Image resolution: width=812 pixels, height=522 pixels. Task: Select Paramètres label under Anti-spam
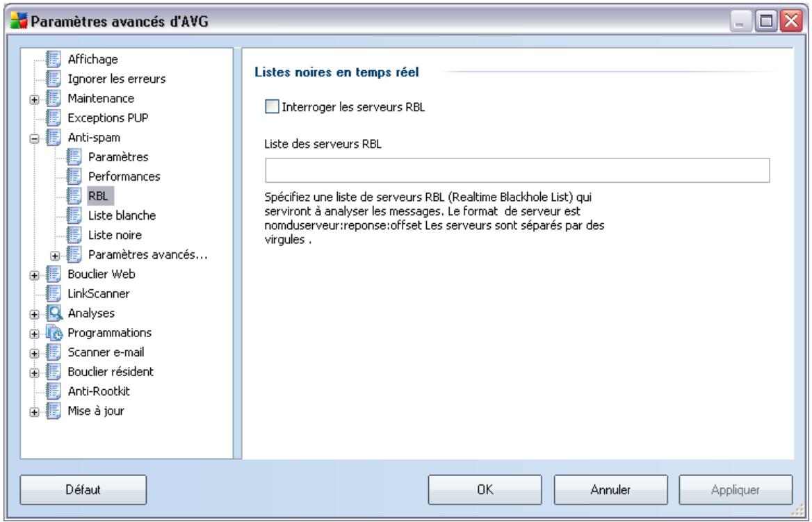point(118,157)
